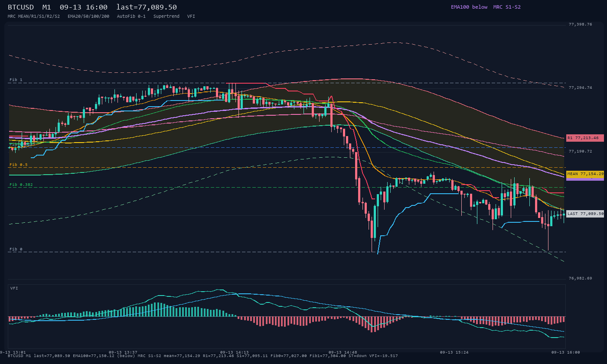The image size is (607, 364).
Task: Click the M1 timeframe label
Action: 46,7
